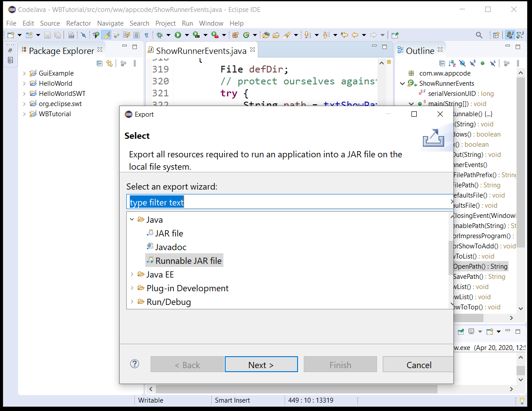Click the Export dialog help icon
Screen dimensions: 532x411
[135, 364]
